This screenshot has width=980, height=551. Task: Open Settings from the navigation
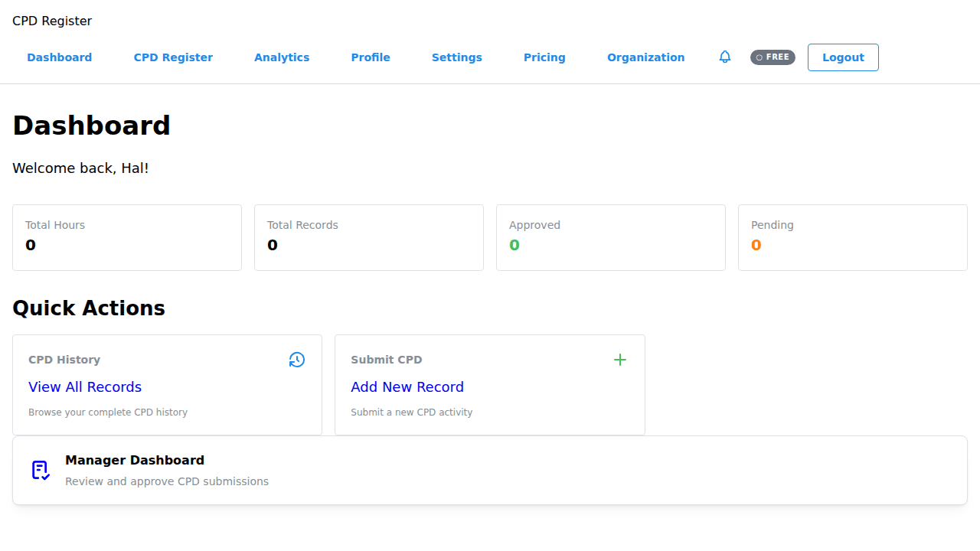[456, 57]
